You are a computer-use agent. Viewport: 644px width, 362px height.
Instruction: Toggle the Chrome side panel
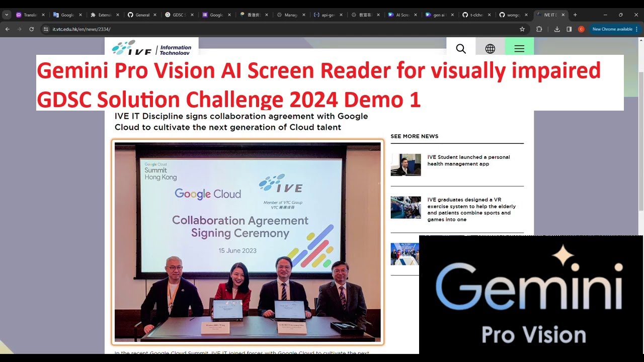[569, 29]
